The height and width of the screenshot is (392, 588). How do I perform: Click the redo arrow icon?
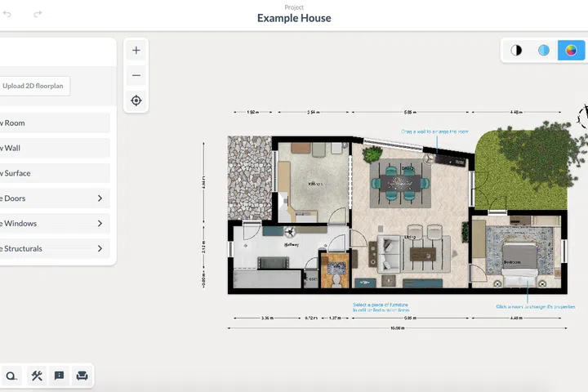click(38, 15)
